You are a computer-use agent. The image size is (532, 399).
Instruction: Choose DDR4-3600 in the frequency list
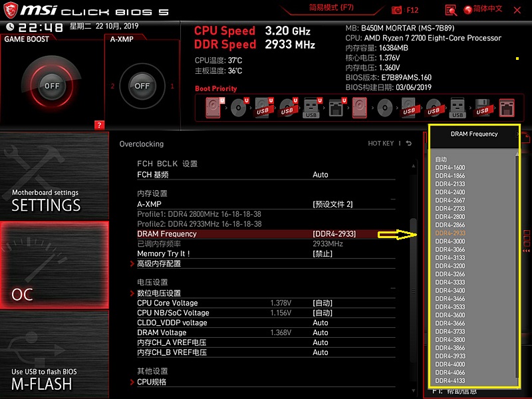[450, 315]
